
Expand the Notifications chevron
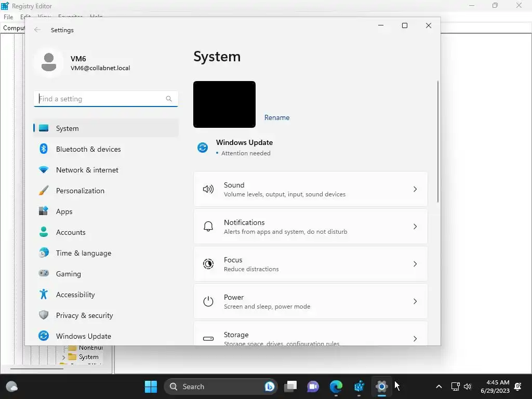tap(415, 227)
